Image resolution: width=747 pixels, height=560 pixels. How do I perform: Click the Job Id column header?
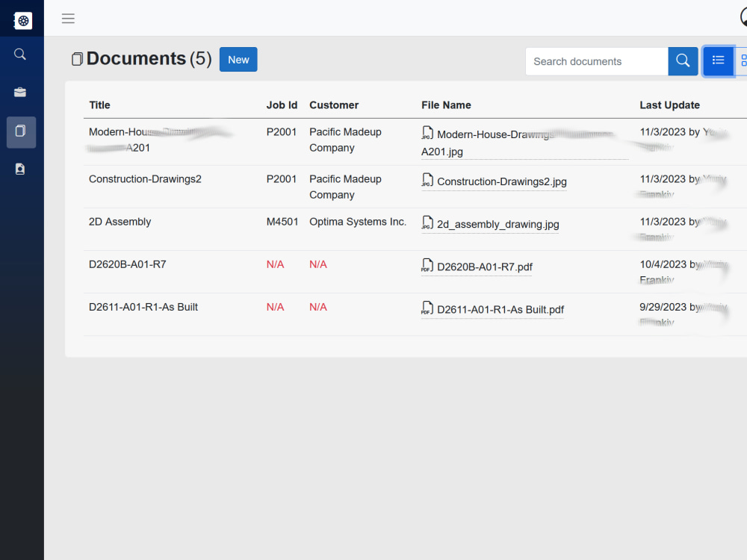(x=282, y=105)
